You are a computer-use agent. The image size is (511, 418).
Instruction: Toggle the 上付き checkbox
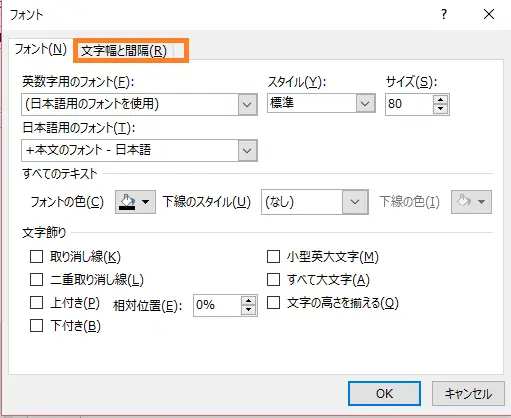[36, 303]
